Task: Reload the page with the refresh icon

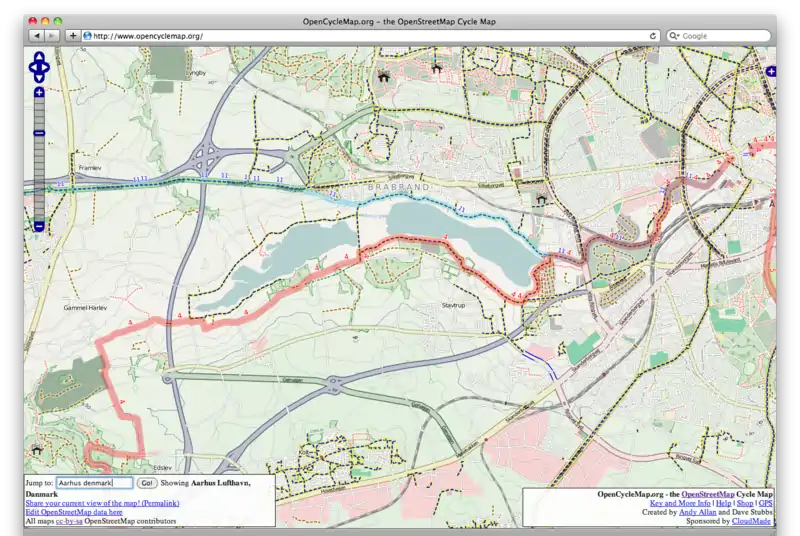Action: pyautogui.click(x=653, y=35)
